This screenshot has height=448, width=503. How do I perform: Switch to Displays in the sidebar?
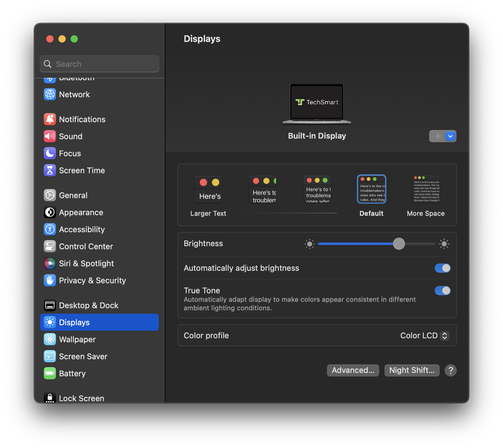(74, 322)
